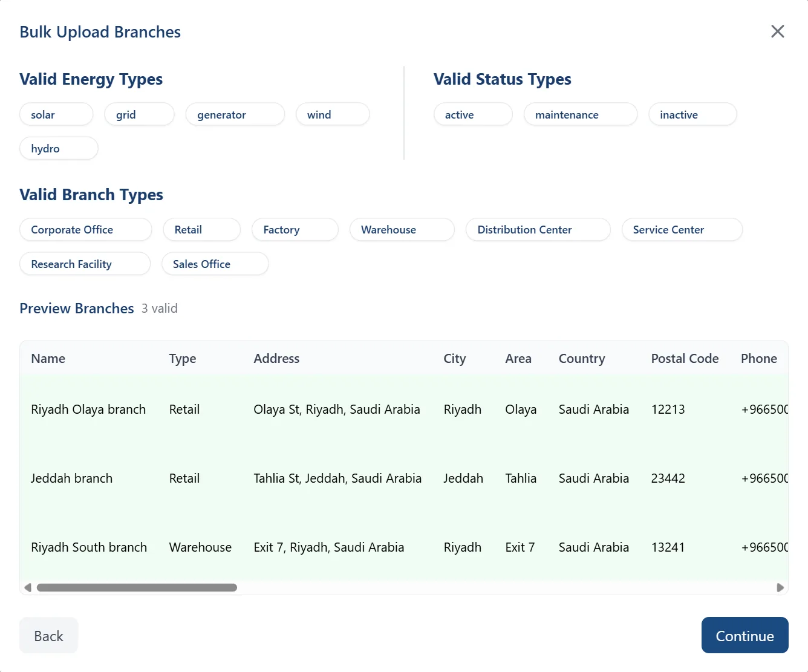This screenshot has width=808, height=672.
Task: Click postal code 23442
Action: 668,478
